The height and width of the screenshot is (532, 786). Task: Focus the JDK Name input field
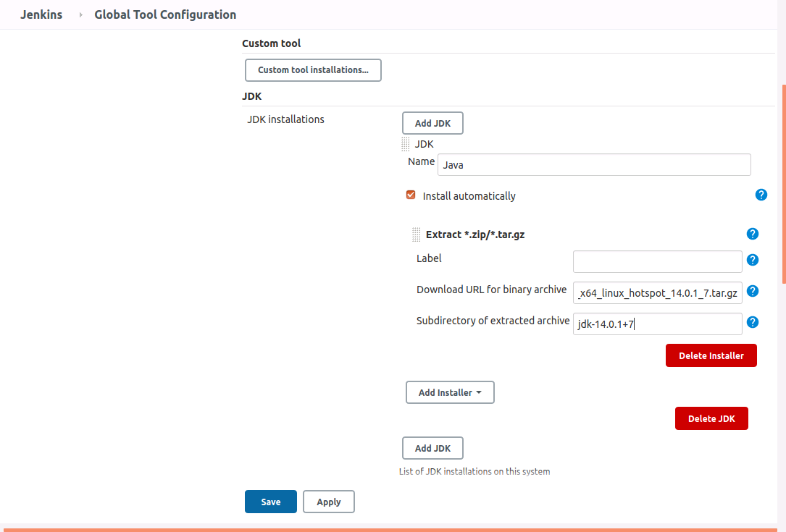(593, 165)
